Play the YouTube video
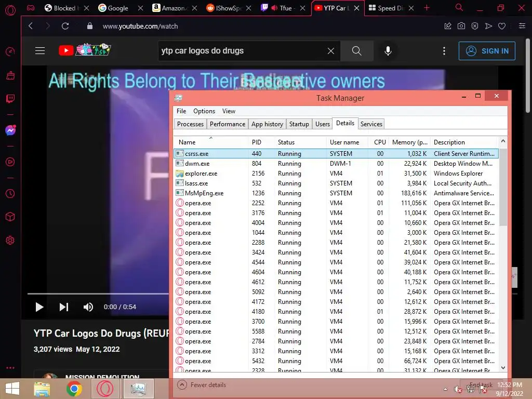Screen dimensions: 532x399 coord(39,307)
